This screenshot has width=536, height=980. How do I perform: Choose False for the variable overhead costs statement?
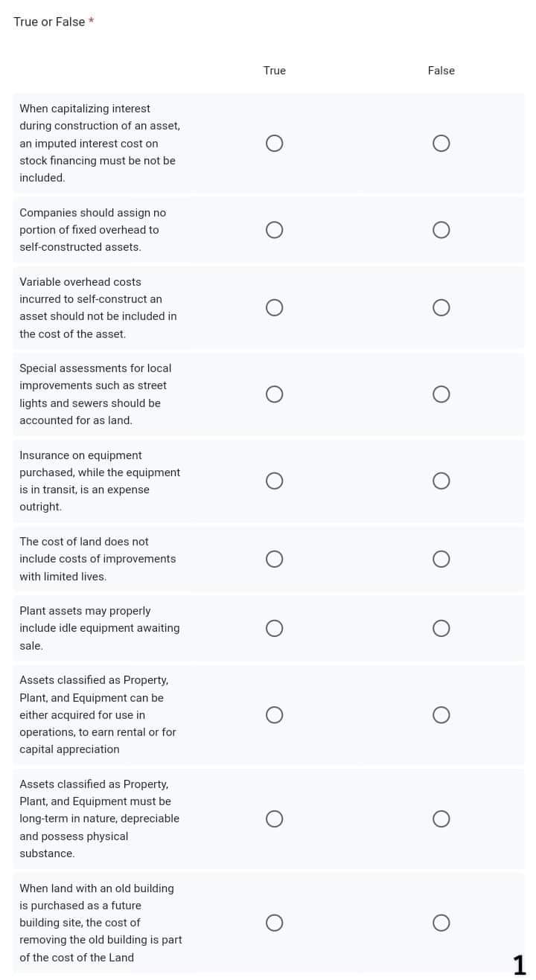441,307
